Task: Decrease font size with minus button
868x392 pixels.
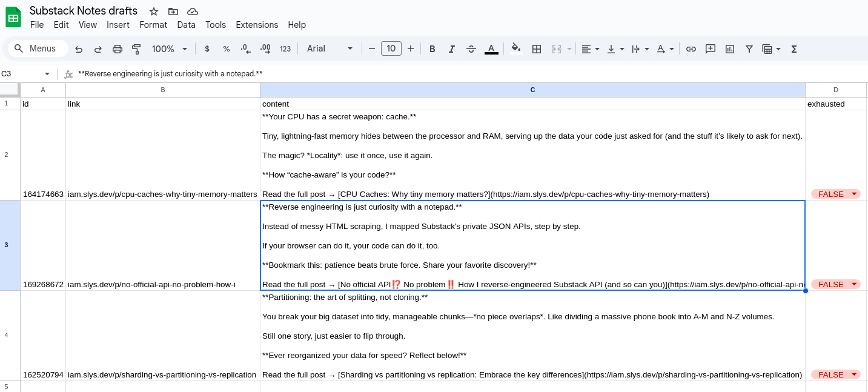Action: tap(372, 48)
